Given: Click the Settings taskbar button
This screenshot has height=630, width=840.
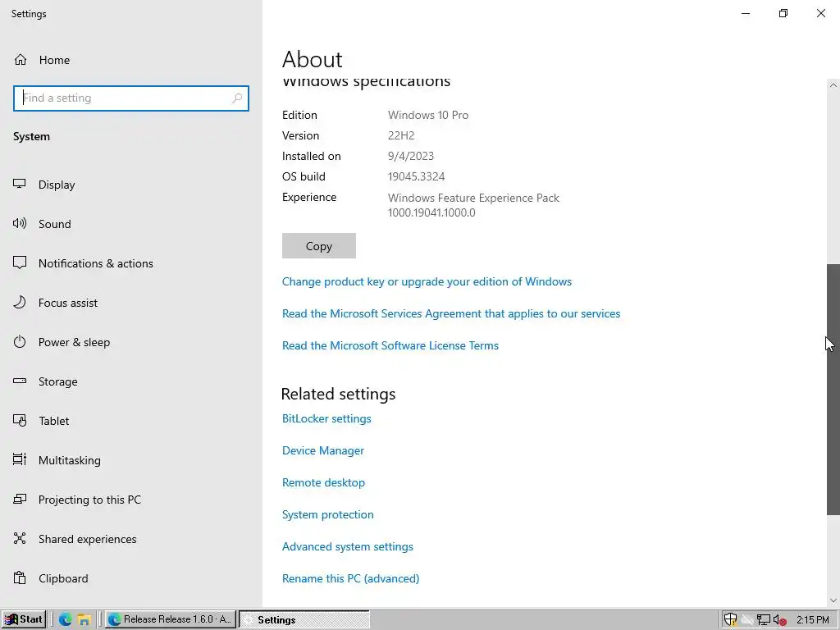Looking at the screenshot, I should point(304,619).
